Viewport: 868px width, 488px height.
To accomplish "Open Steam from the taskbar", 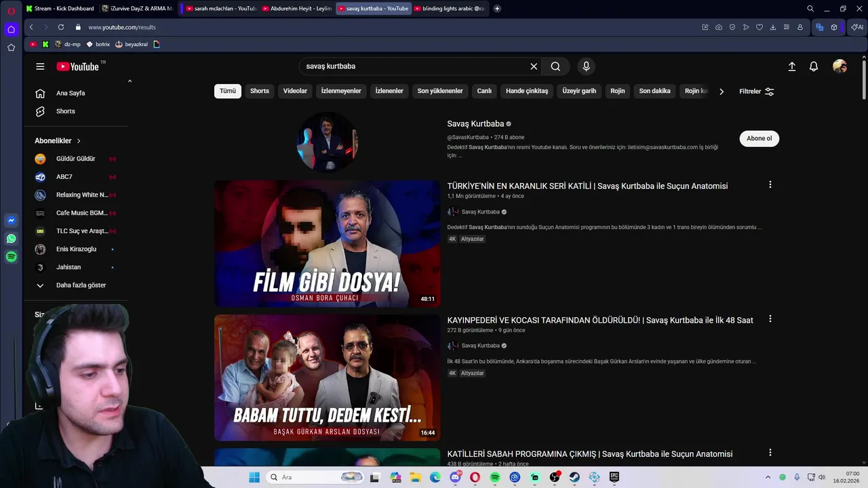I will pos(575,477).
